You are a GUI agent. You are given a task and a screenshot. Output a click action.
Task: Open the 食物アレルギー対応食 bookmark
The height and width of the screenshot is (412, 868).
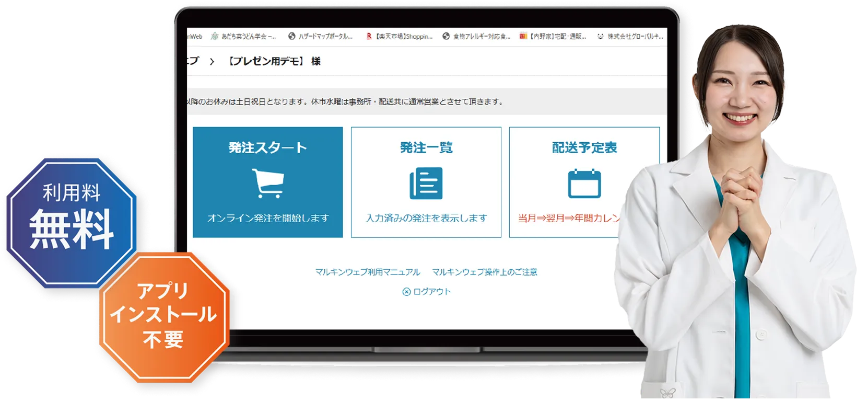point(476,37)
